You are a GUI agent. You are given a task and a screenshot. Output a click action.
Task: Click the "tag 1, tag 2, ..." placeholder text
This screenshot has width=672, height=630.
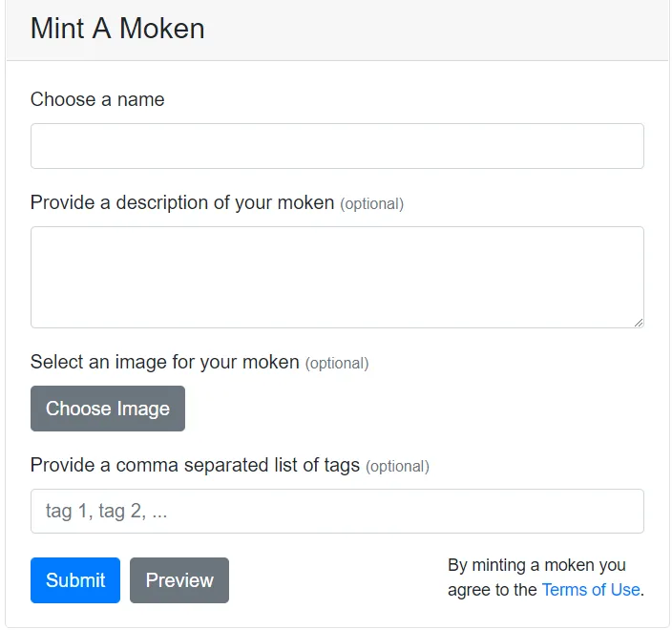pyautogui.click(x=106, y=511)
